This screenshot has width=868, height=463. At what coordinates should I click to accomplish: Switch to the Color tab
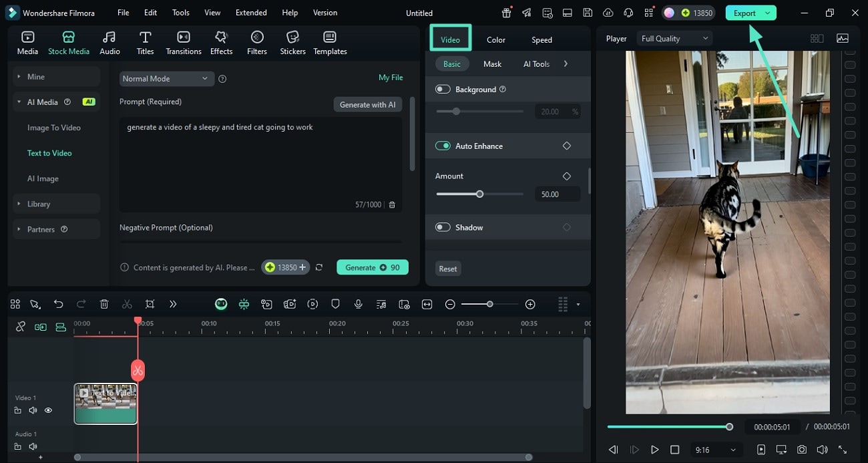[496, 39]
